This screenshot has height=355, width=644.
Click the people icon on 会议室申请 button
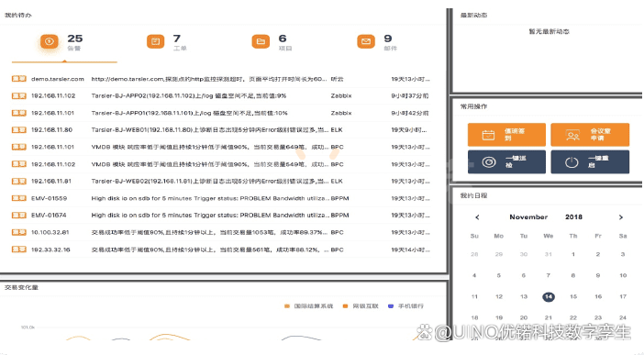tap(572, 135)
